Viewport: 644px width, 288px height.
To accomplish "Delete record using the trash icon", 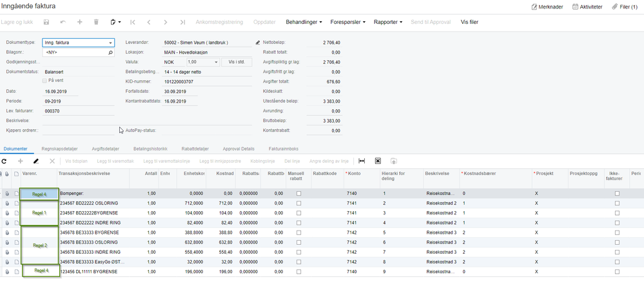I will [96, 22].
